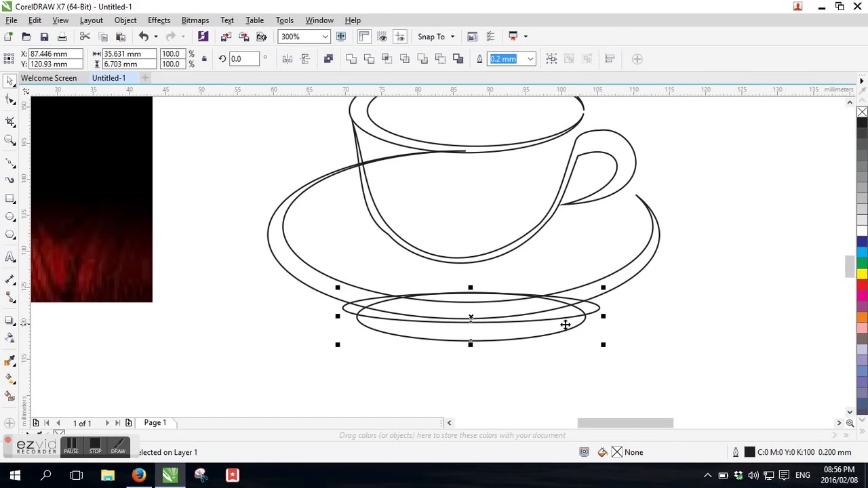The image size is (868, 488).
Task: Activate the Text tool
Action: pyautogui.click(x=10, y=257)
